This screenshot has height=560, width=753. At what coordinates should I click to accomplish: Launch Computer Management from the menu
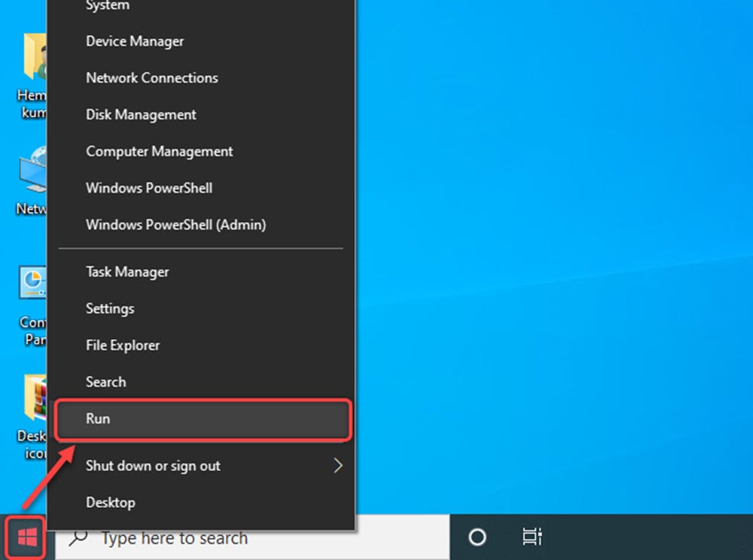pyautogui.click(x=201, y=151)
